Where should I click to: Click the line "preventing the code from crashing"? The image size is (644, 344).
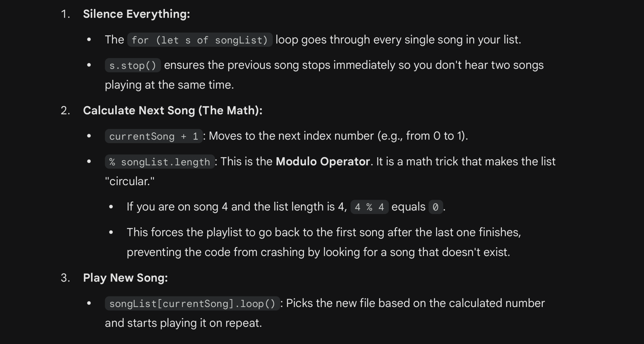(318, 252)
